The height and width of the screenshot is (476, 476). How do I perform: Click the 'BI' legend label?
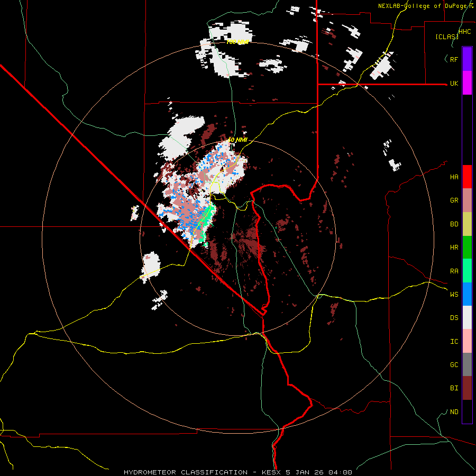454,388
